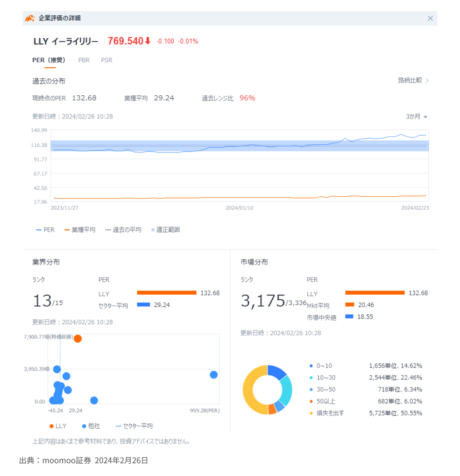Toggle the 業種平均 legend item
The width and height of the screenshot is (460, 476).
[80, 230]
